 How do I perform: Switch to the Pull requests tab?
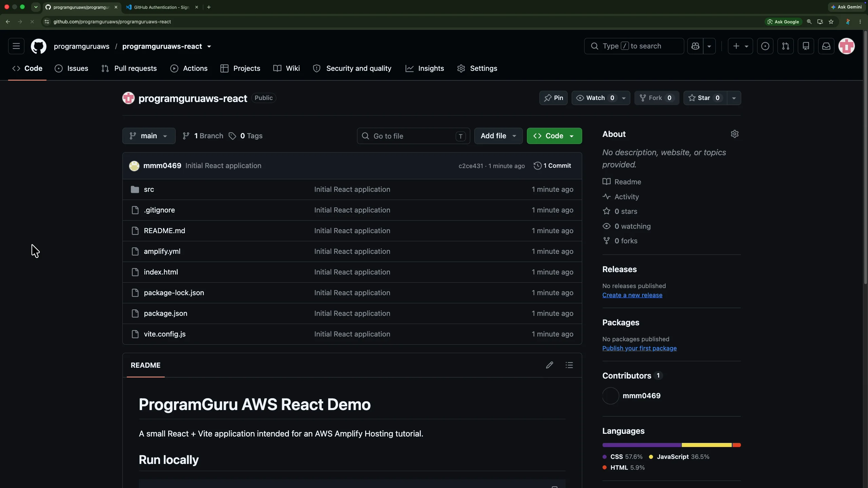(129, 68)
